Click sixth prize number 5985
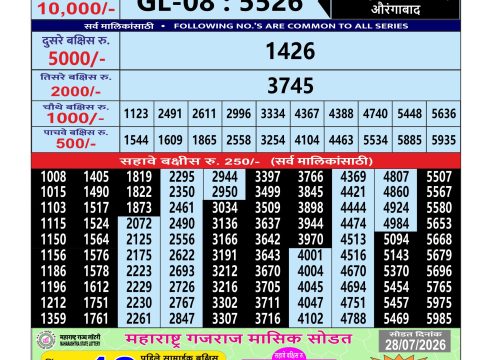Screen dimensions: 480x360 pos(439,319)
